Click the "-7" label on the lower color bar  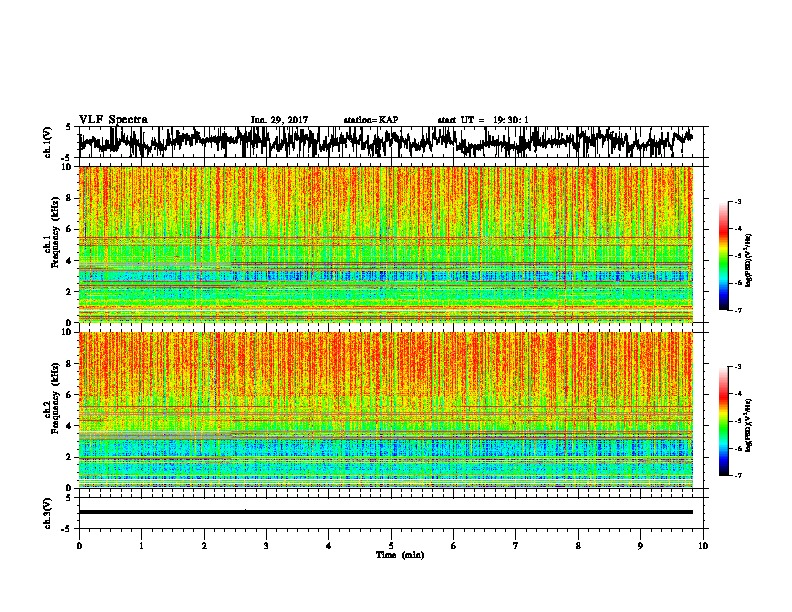click(x=737, y=475)
